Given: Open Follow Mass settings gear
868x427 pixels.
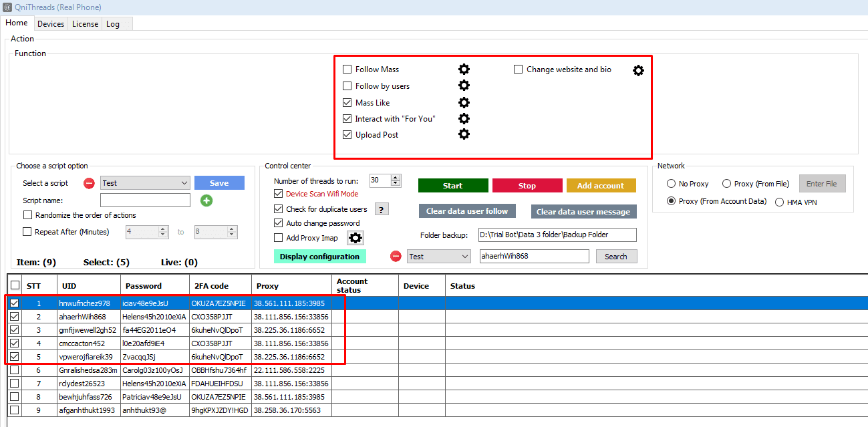Looking at the screenshot, I should 464,69.
